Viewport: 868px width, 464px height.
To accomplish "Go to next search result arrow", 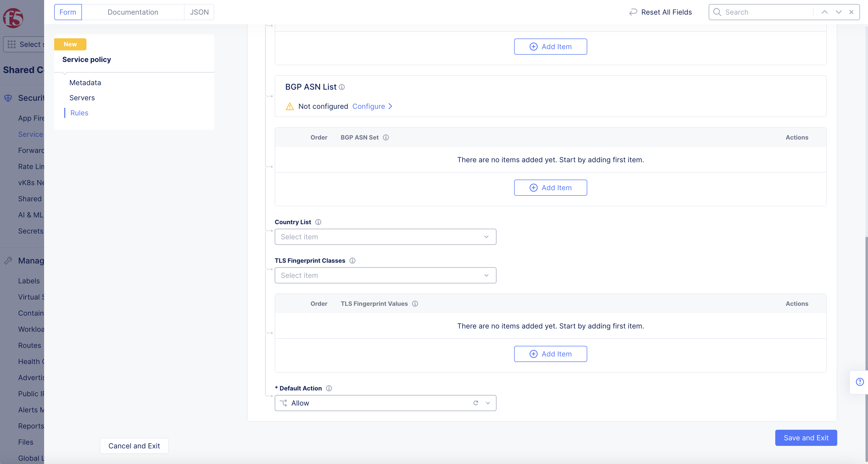I will tap(838, 12).
